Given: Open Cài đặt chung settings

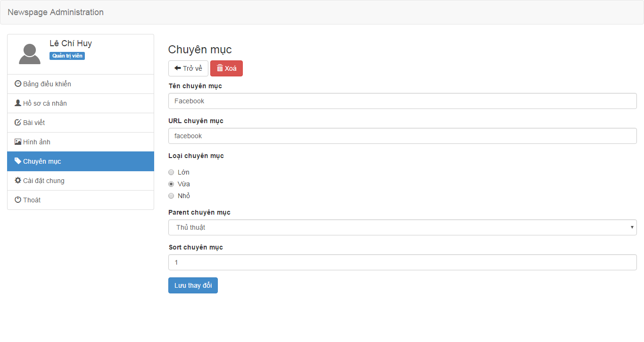Looking at the screenshot, I should click(x=81, y=181).
